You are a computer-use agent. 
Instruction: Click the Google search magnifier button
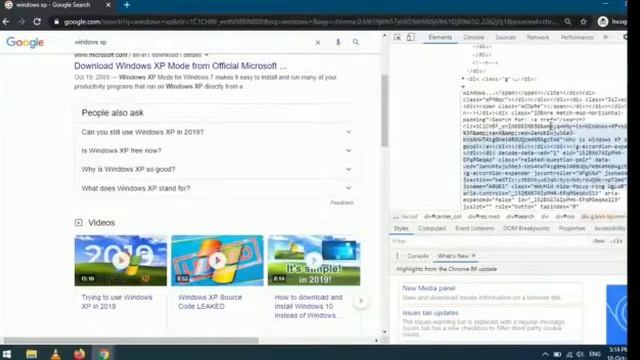pyautogui.click(x=356, y=42)
